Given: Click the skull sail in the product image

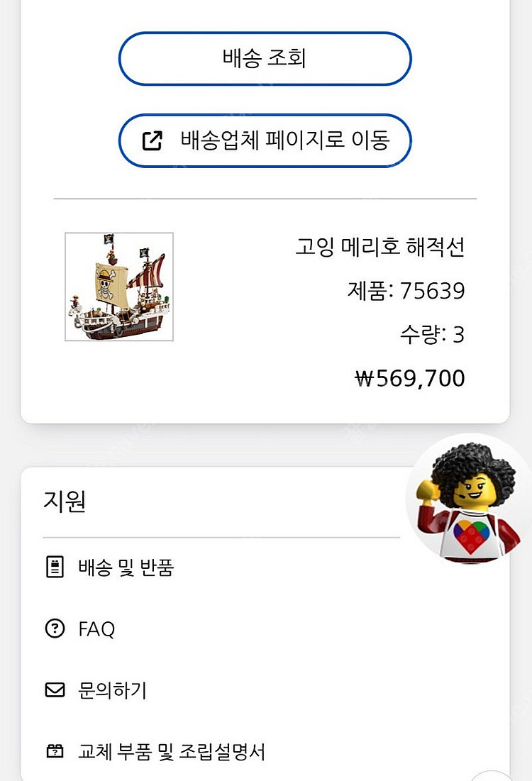Looking at the screenshot, I should pos(110,280).
